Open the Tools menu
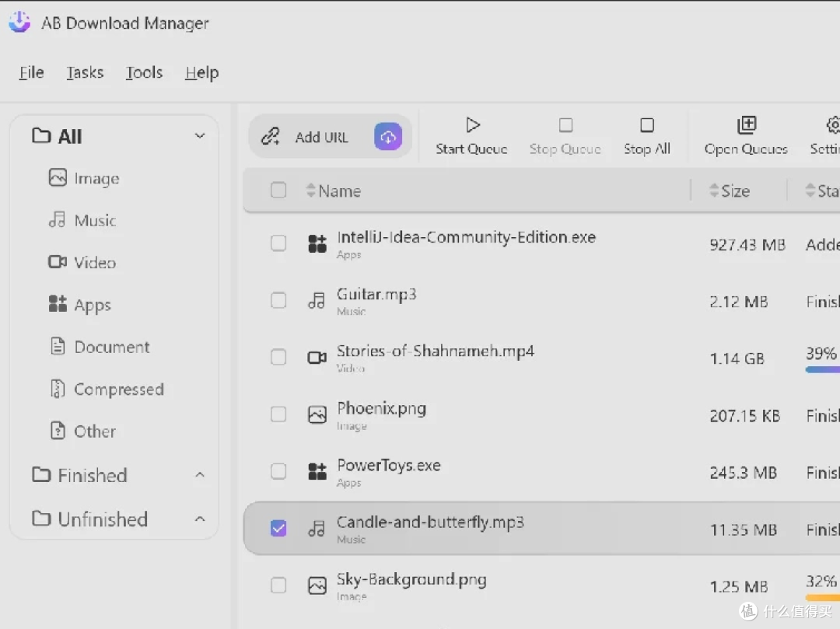 tap(144, 72)
